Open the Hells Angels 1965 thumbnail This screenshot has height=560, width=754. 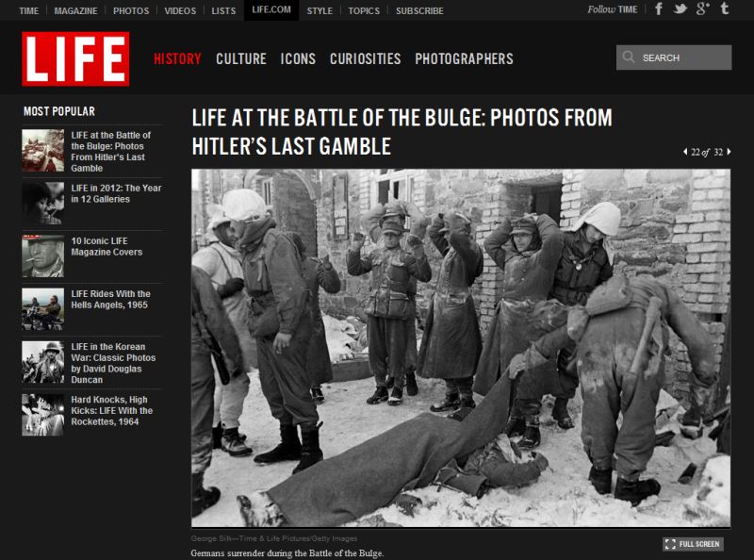(x=42, y=309)
